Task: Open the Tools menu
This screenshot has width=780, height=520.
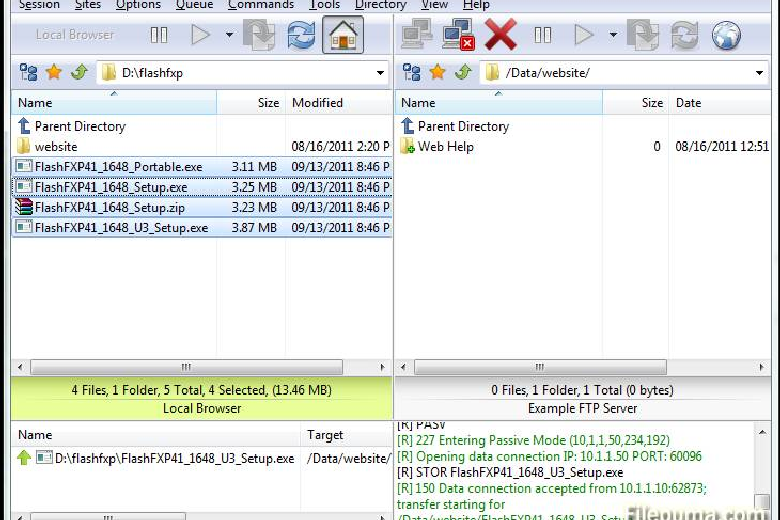Action: pyautogui.click(x=324, y=5)
